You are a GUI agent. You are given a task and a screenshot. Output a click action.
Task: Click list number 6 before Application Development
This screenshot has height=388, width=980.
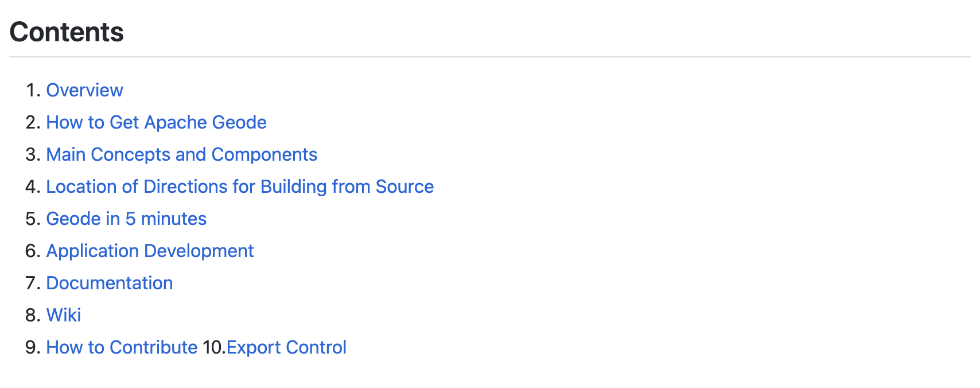pos(33,251)
